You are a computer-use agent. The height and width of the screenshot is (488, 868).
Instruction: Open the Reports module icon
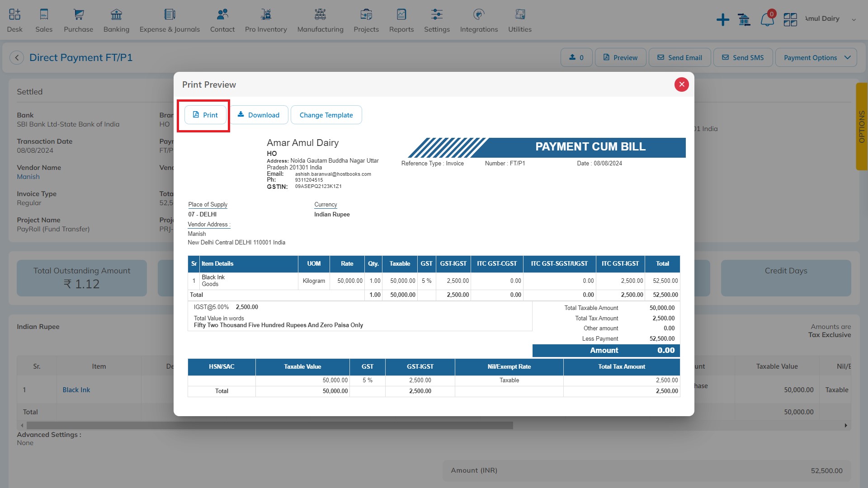pyautogui.click(x=401, y=14)
